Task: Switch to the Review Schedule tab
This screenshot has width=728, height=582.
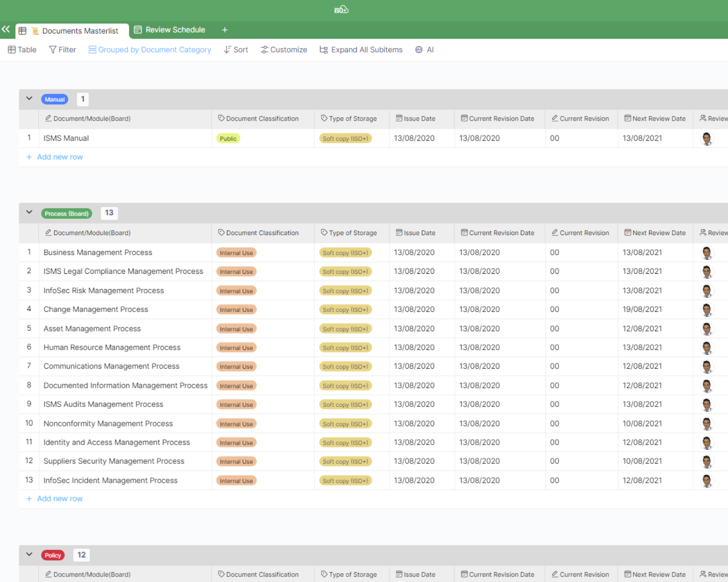Action: coord(170,30)
